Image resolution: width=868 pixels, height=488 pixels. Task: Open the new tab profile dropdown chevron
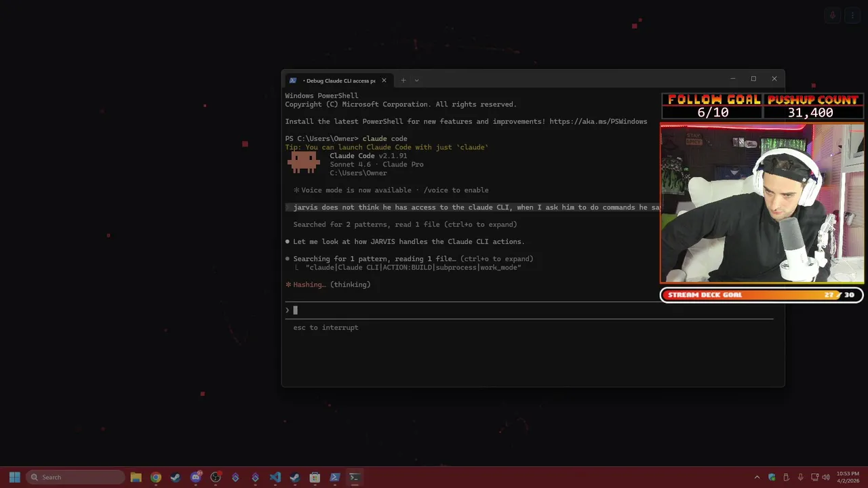[416, 80]
